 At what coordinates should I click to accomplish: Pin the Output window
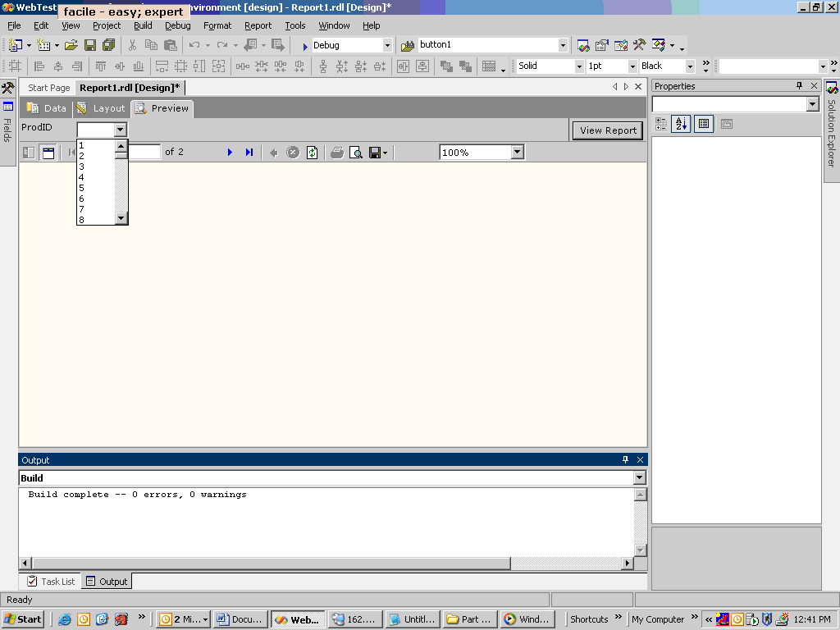tap(625, 459)
